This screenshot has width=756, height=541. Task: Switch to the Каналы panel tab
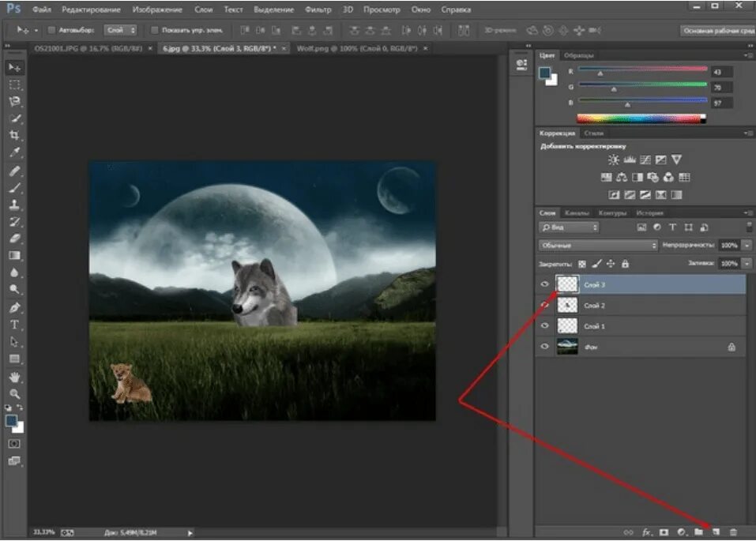coord(577,212)
